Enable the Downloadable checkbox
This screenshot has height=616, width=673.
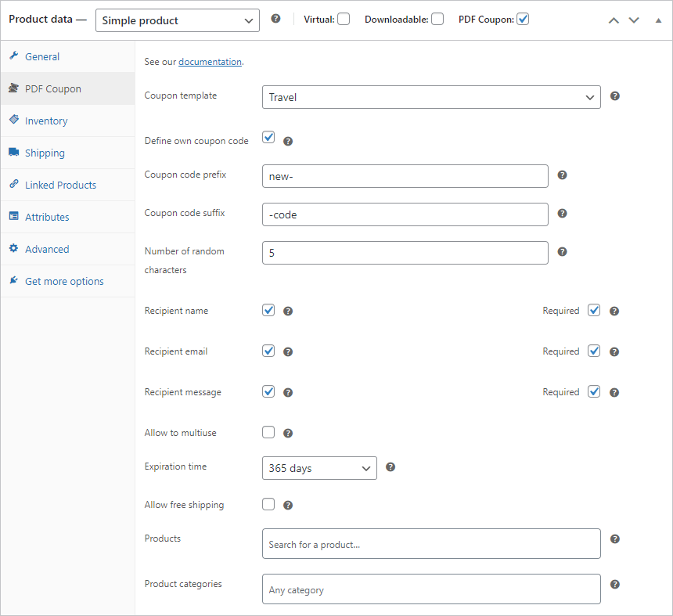[x=437, y=20]
